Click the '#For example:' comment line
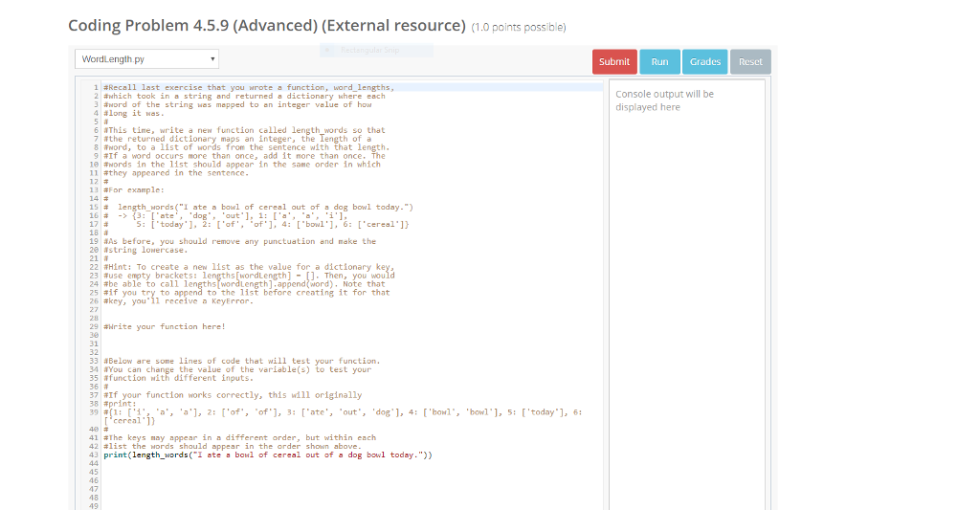 [134, 190]
